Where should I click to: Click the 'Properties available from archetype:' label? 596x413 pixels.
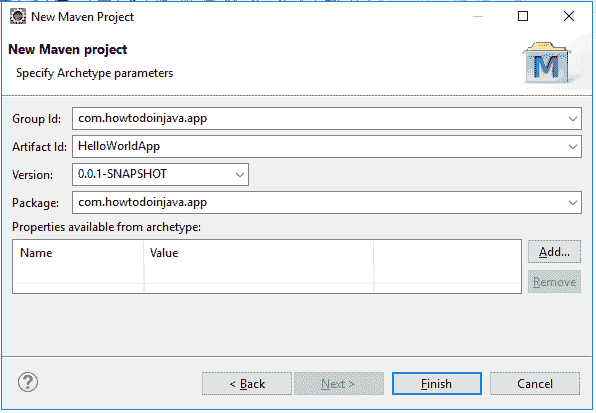(x=106, y=227)
